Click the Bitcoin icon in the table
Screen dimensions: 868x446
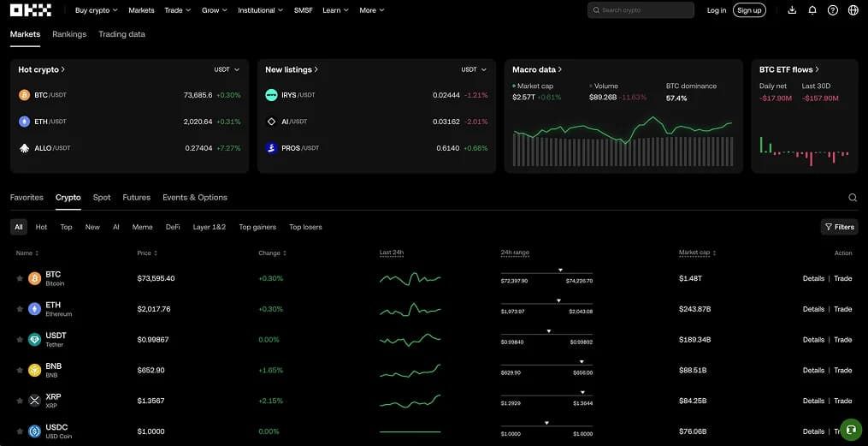[35, 278]
